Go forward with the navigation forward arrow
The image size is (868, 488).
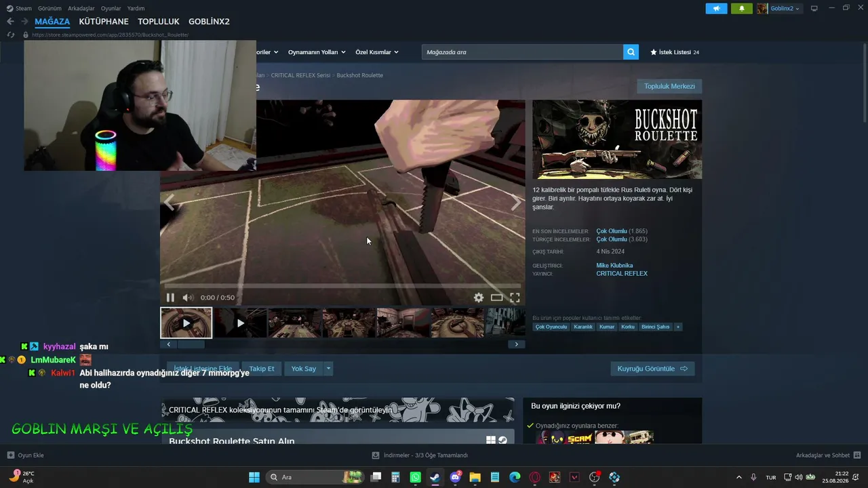(24, 22)
